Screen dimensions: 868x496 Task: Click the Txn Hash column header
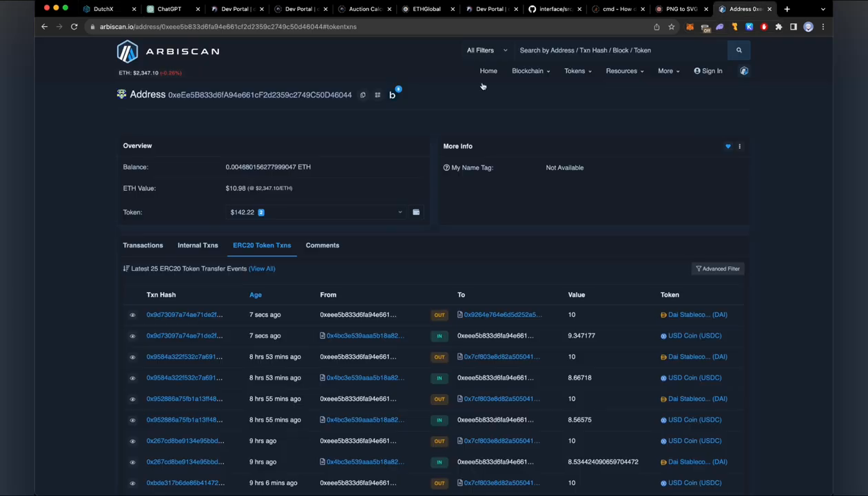tap(161, 295)
